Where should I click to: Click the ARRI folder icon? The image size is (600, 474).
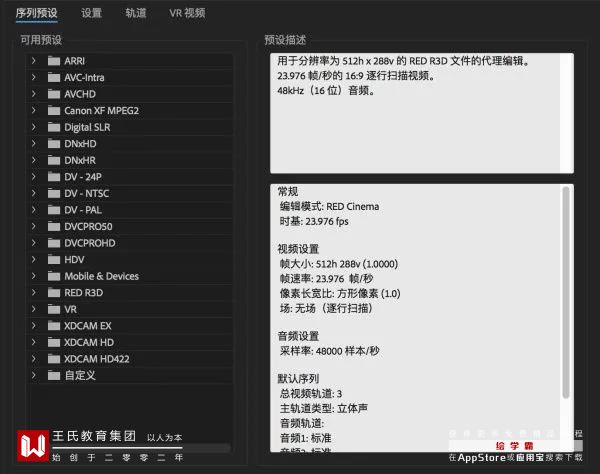(54, 60)
